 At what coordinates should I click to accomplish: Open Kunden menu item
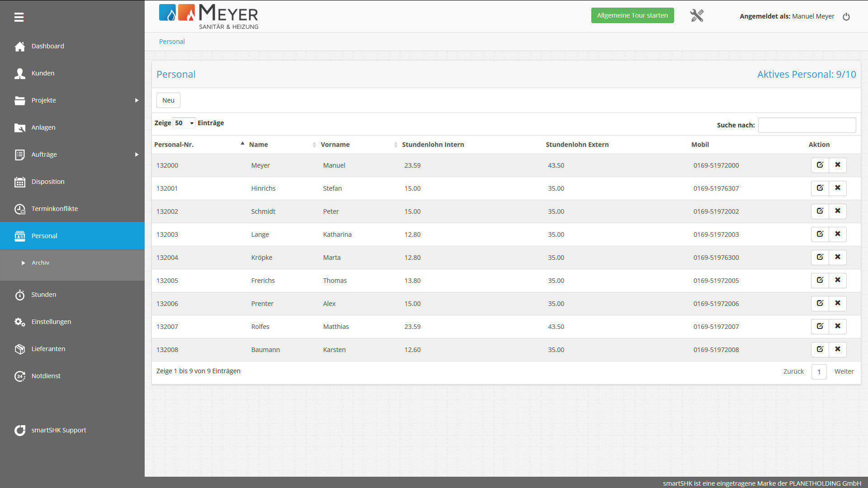tap(72, 73)
